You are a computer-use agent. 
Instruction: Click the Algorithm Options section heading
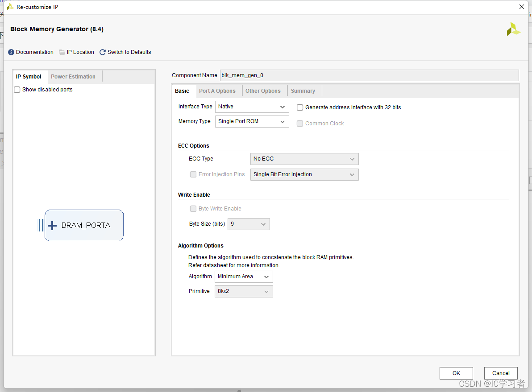coord(201,246)
